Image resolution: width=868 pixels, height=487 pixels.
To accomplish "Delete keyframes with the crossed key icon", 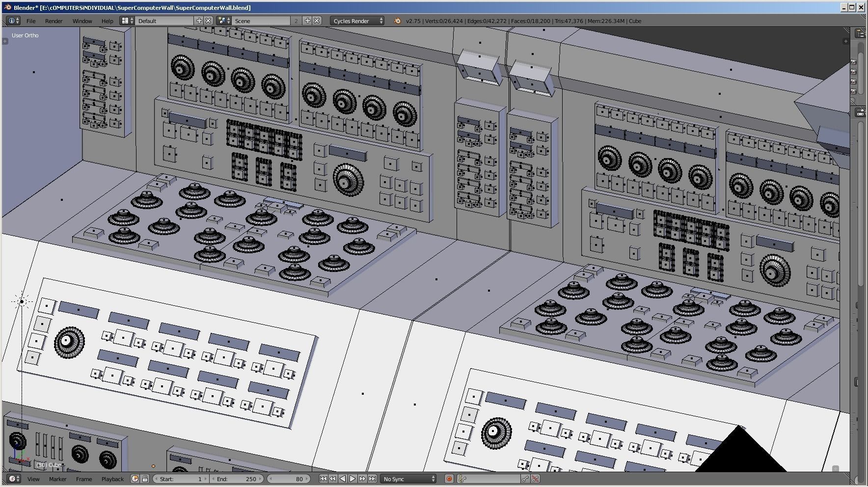I will (x=535, y=479).
